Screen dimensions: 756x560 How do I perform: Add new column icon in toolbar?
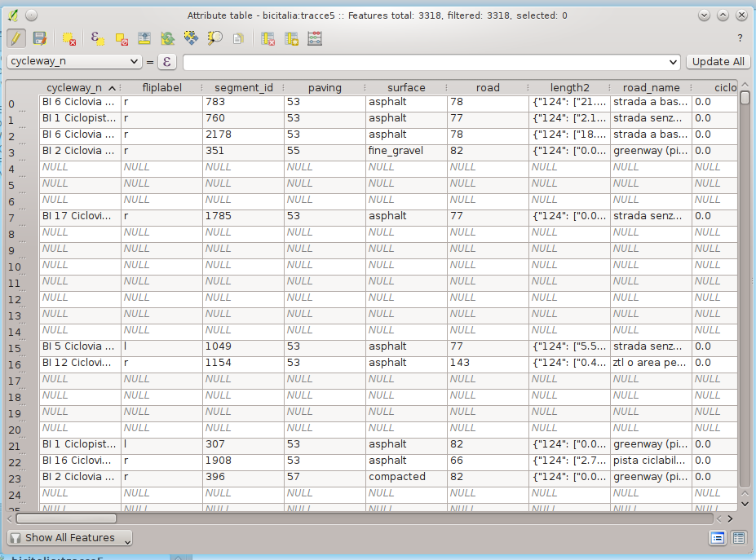(x=291, y=38)
